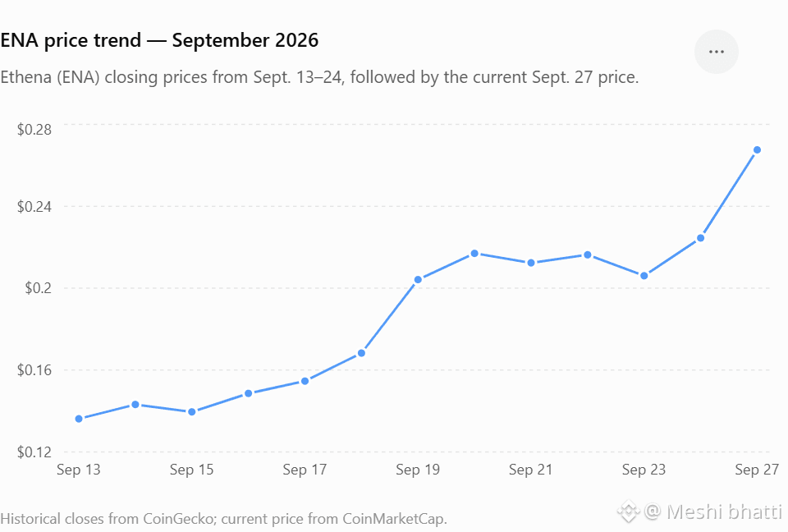Click the Meshi bhatti watermark handle

click(712, 512)
